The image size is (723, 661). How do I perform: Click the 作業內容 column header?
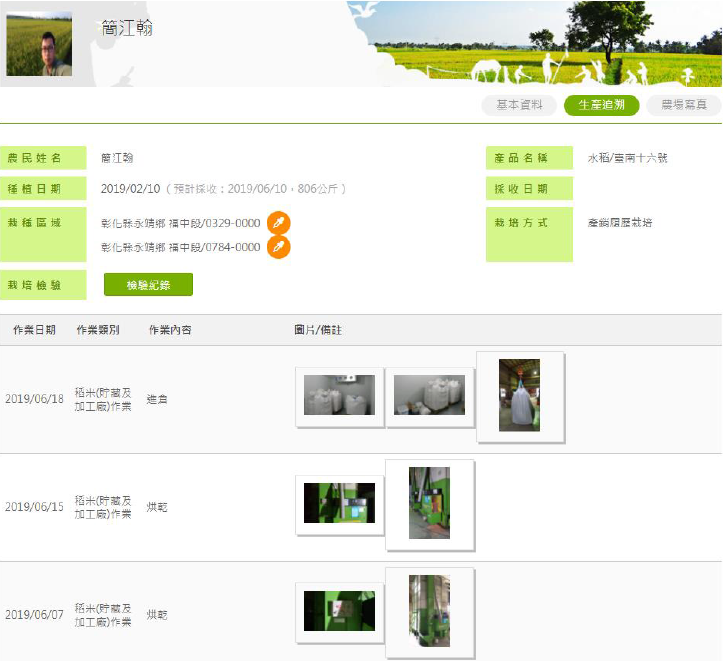pos(170,330)
